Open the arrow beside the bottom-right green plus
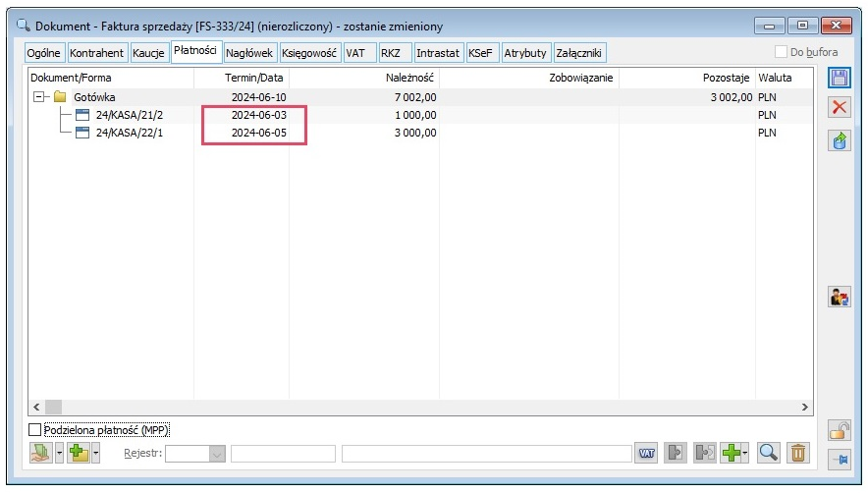This screenshot has width=868, height=493. 745,453
